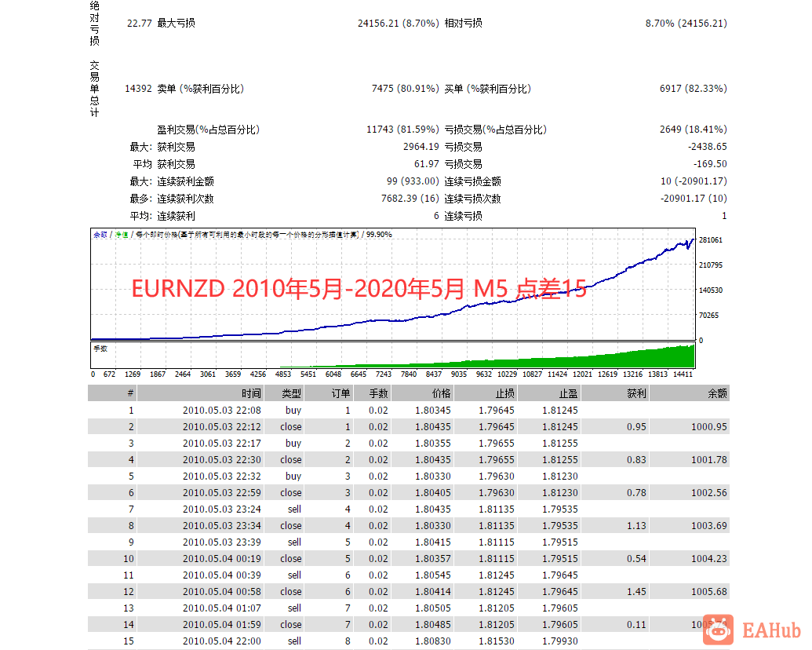Viewport: 812px width, 650px height.
Task: Click the 净值 legend label on chart
Action: point(122,235)
